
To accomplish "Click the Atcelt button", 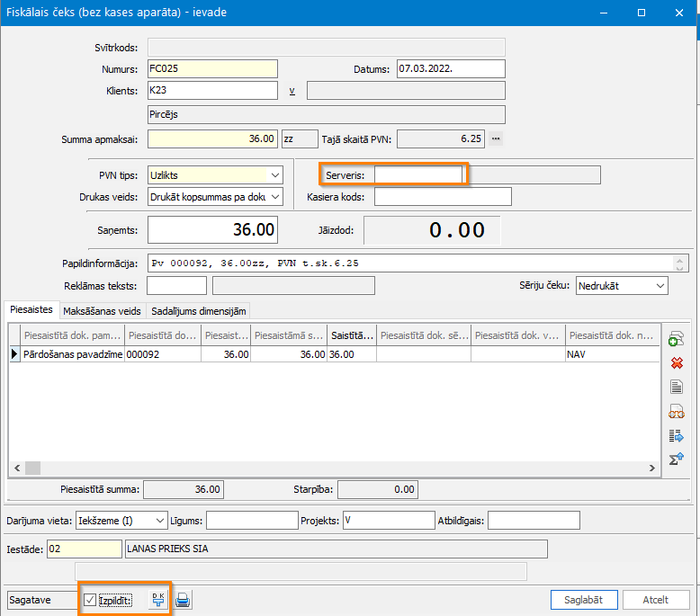I will 655,600.
